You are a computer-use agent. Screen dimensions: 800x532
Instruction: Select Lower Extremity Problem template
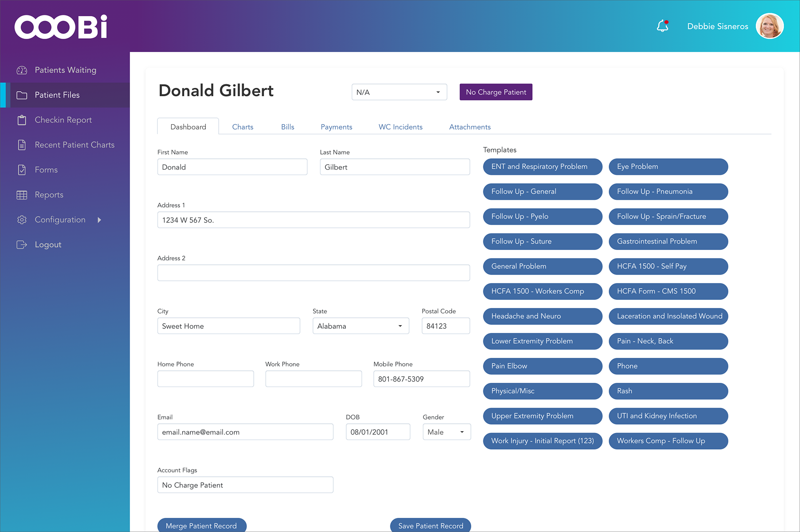point(542,341)
